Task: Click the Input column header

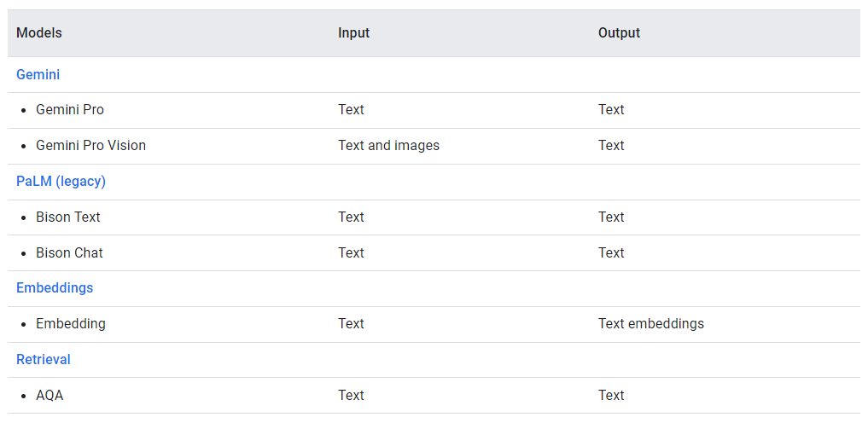Action: (x=353, y=32)
